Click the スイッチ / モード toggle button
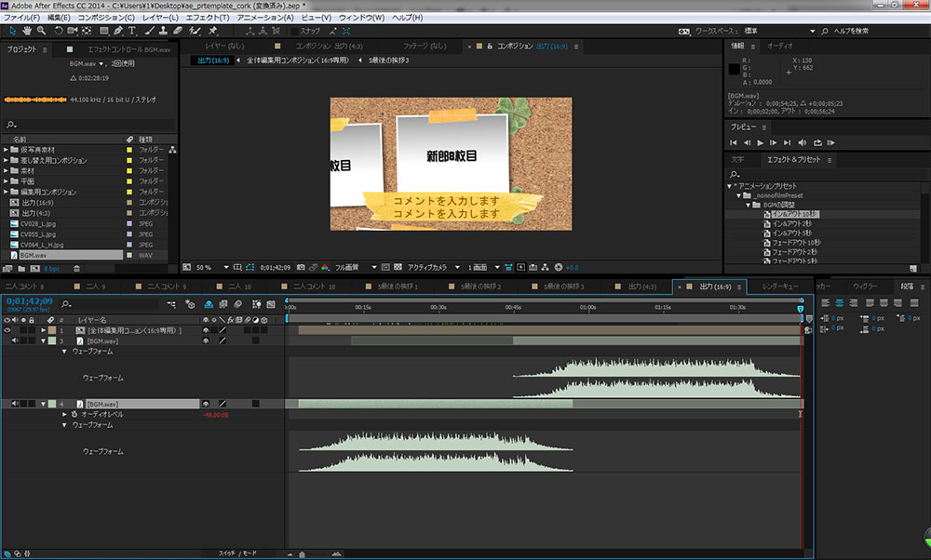The width and height of the screenshot is (931, 560). click(x=237, y=553)
